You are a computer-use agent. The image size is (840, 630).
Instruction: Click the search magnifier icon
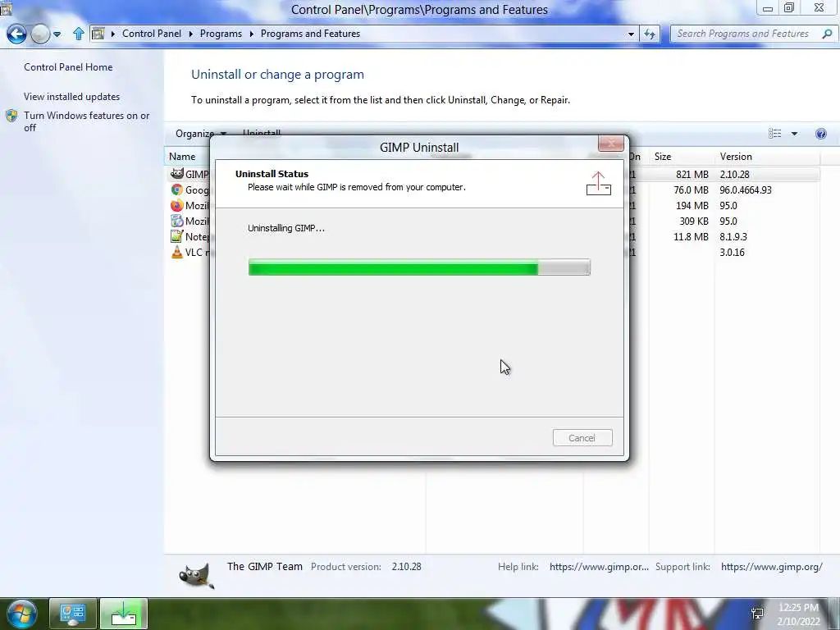827,34
